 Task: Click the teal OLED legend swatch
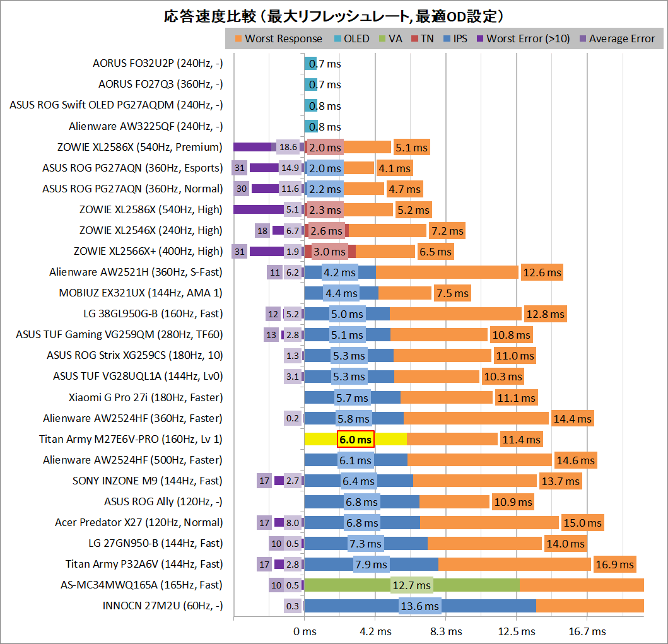[x=338, y=38]
